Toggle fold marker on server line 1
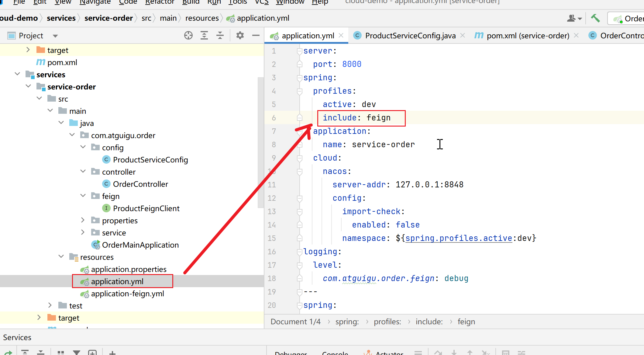 (299, 51)
